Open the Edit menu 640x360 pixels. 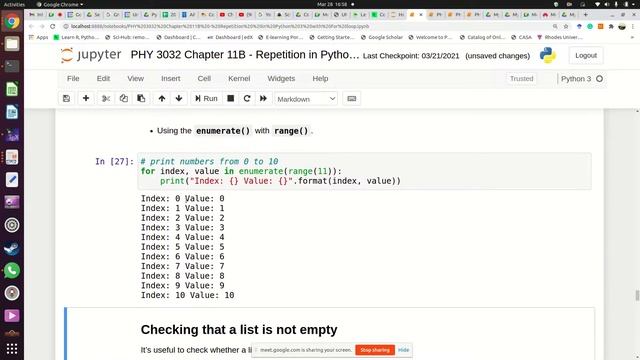[103, 78]
